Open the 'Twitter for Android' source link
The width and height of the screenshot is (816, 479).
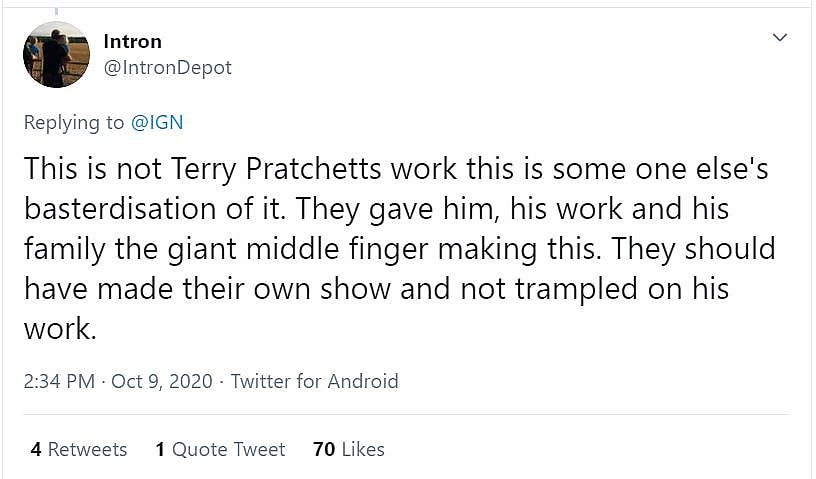(x=314, y=381)
